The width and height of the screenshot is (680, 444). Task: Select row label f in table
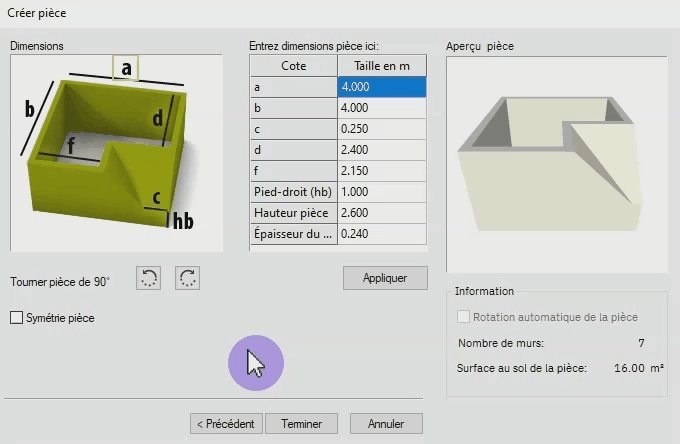tap(294, 171)
